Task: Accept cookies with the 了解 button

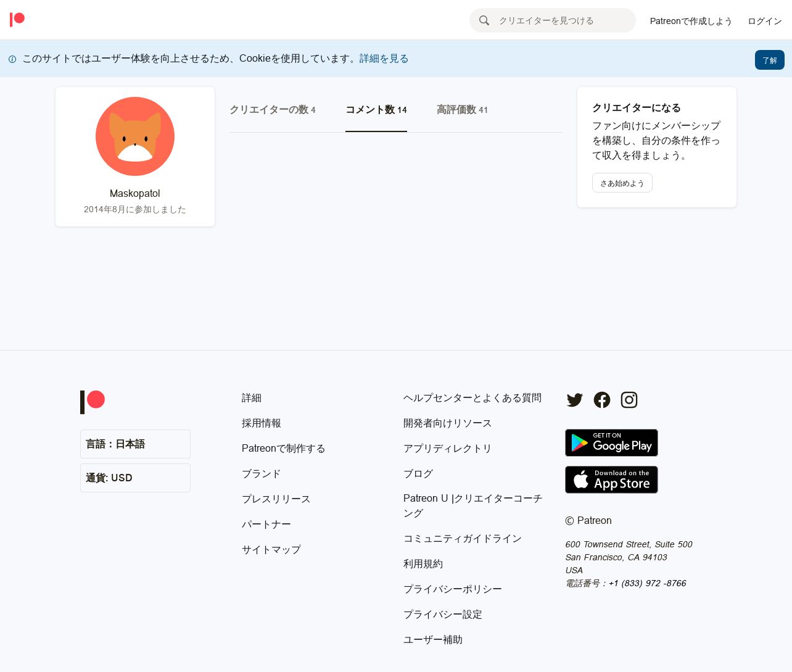Action: 770,60
